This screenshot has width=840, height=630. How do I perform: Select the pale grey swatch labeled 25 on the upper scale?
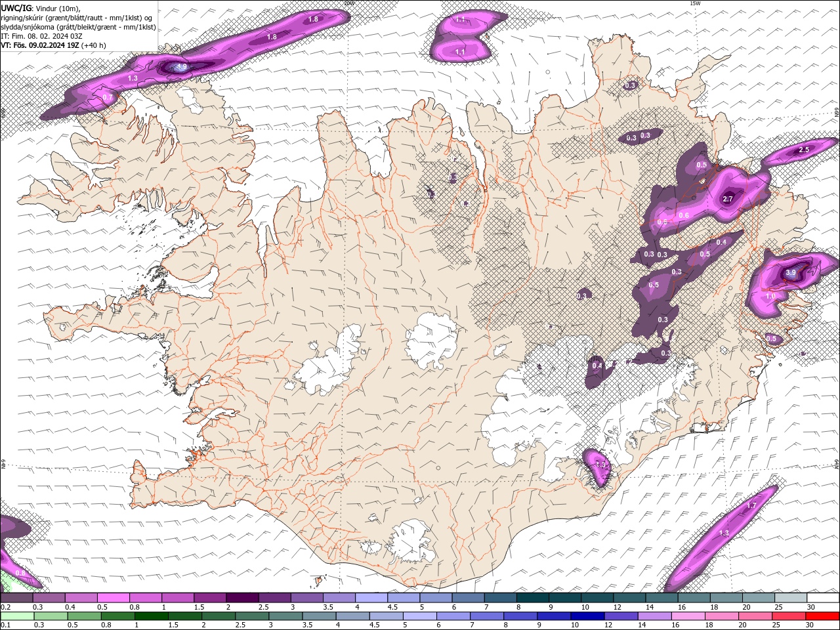(x=790, y=598)
